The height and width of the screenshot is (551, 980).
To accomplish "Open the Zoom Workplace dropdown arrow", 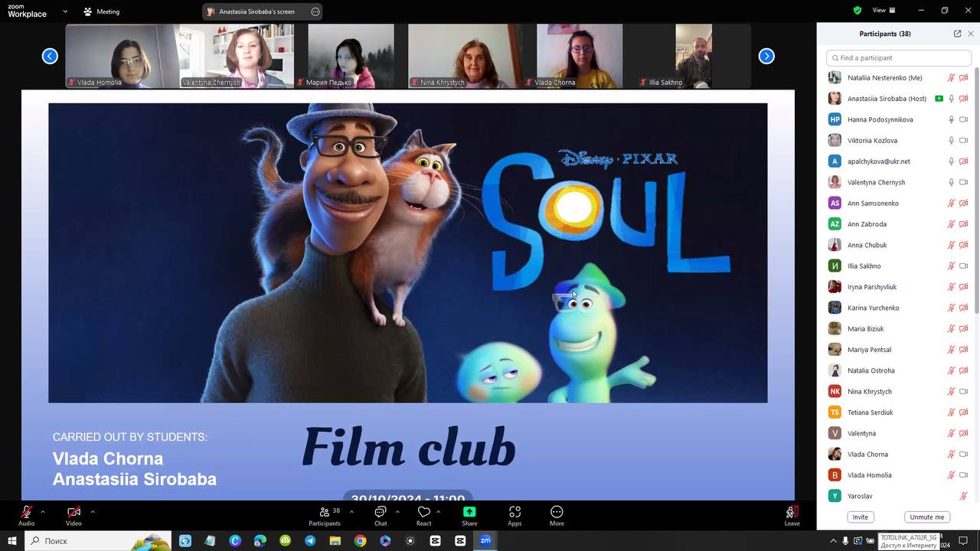I will [65, 11].
